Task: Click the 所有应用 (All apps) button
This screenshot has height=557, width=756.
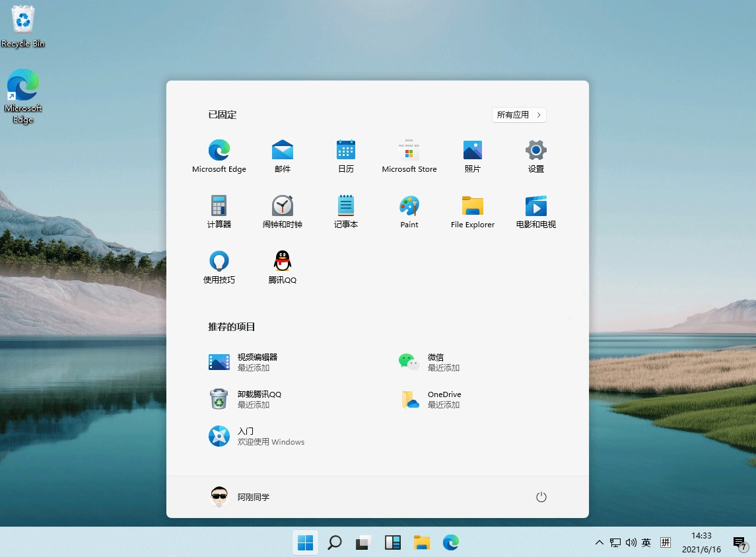Action: coord(519,114)
